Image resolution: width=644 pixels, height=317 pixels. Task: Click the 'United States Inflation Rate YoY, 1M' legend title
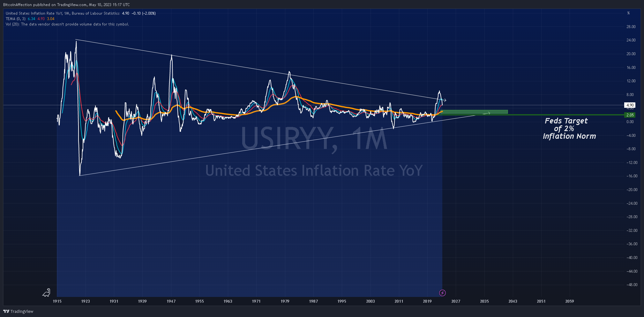point(63,13)
